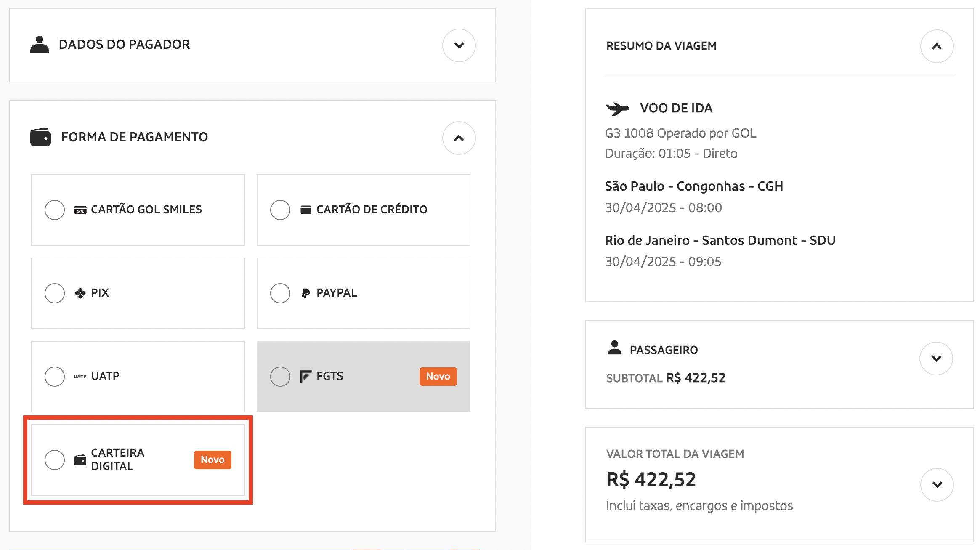
Task: Select the Cartão de Crédito radio button
Action: tap(280, 210)
